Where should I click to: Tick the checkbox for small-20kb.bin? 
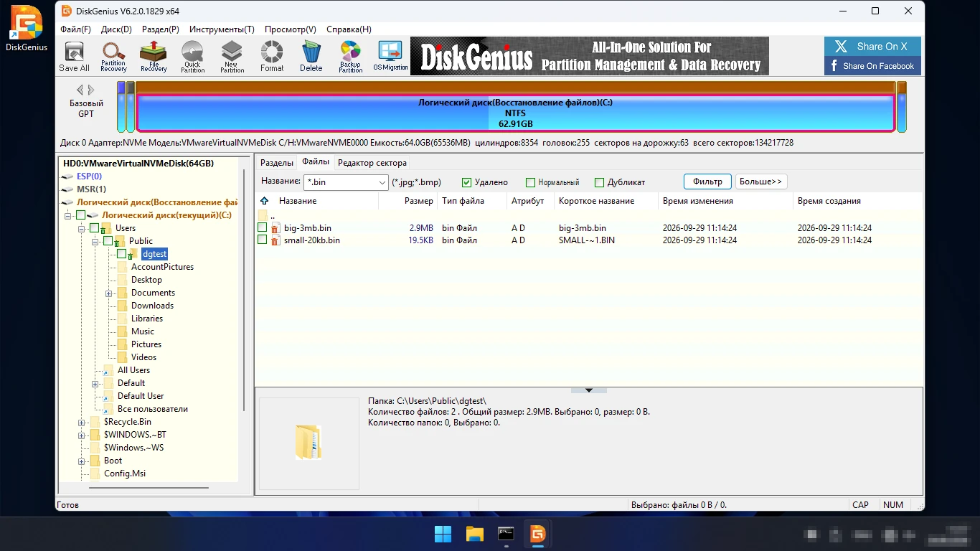tap(263, 240)
